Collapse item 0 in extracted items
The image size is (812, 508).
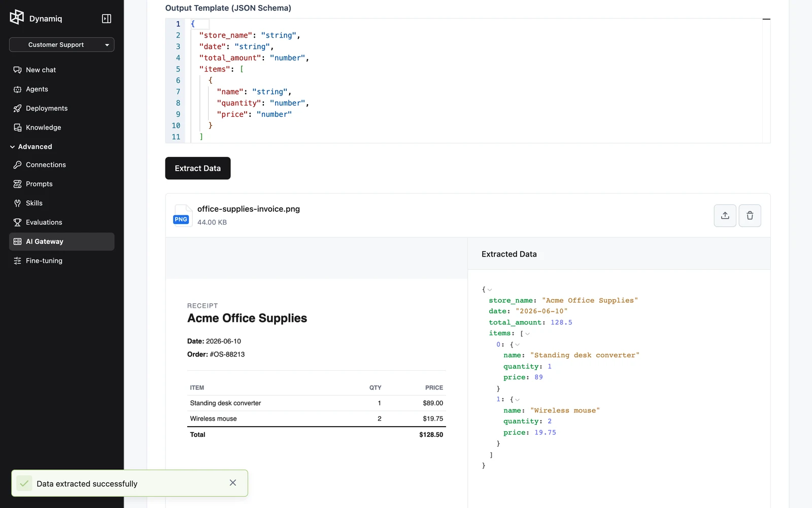point(517,345)
